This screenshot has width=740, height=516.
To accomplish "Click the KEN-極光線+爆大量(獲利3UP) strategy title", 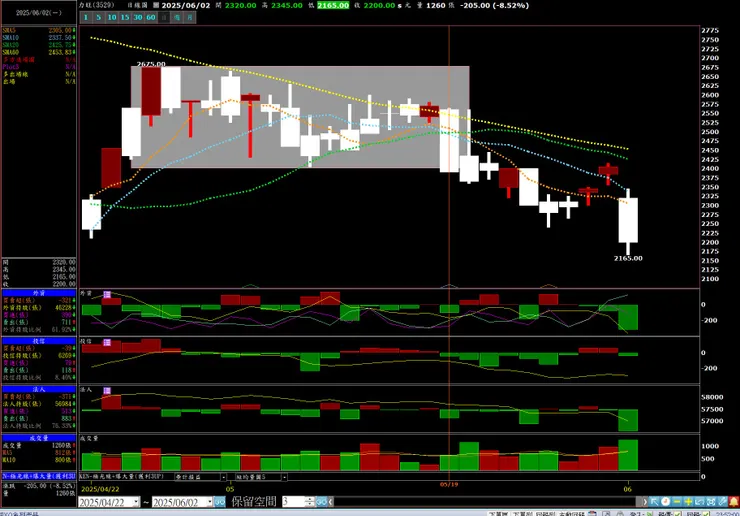I will (x=122, y=477).
